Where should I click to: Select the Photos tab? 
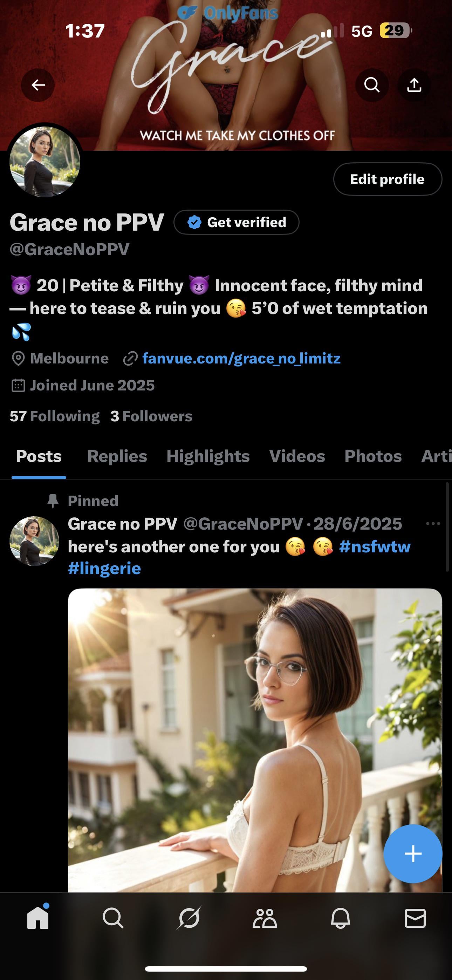(x=373, y=456)
